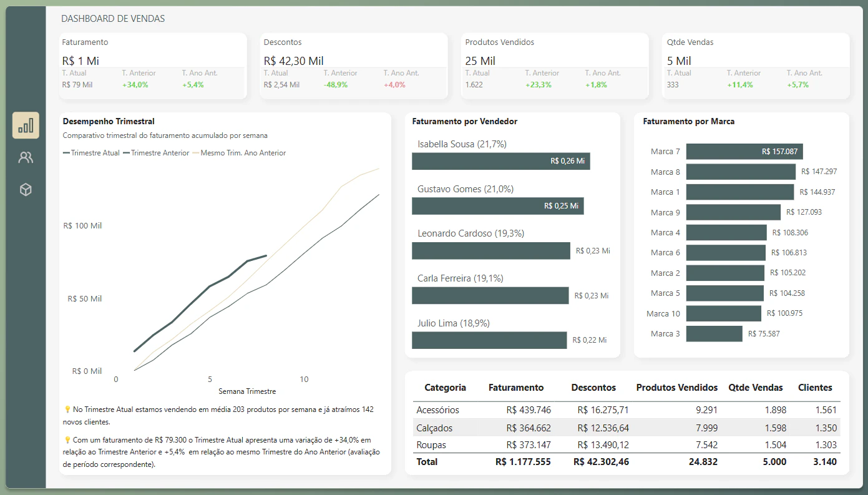Select the Marca 10 bar
868x495 pixels.
coord(724,313)
